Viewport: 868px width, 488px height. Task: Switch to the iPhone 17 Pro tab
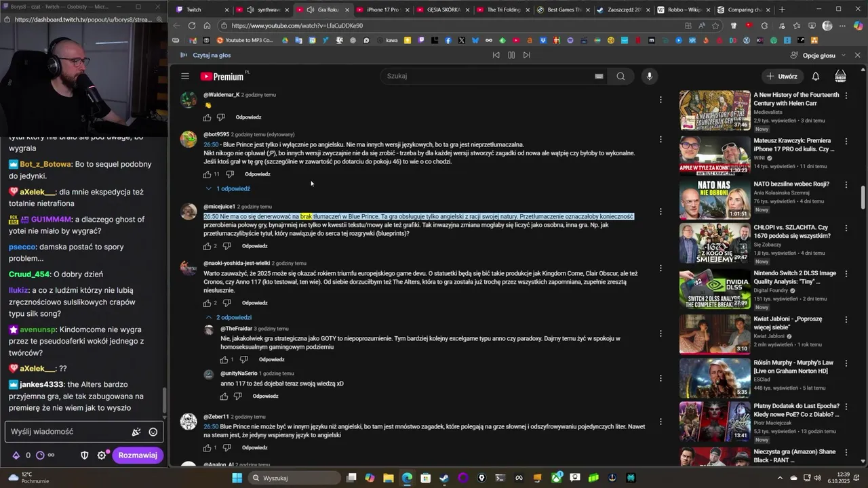click(x=383, y=9)
